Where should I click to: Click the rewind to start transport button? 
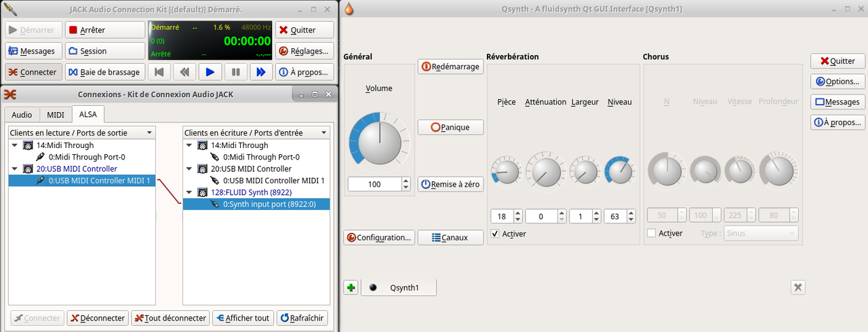point(159,72)
